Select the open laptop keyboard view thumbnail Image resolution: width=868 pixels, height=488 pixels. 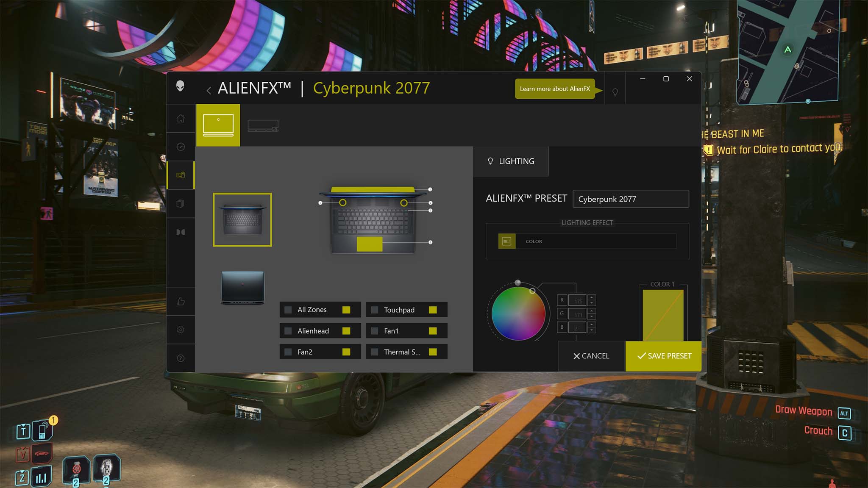242,219
